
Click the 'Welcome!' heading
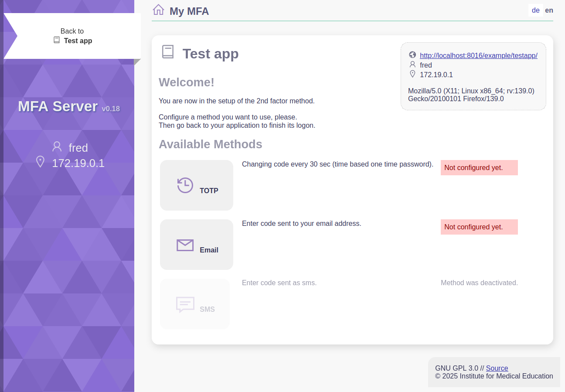click(187, 82)
